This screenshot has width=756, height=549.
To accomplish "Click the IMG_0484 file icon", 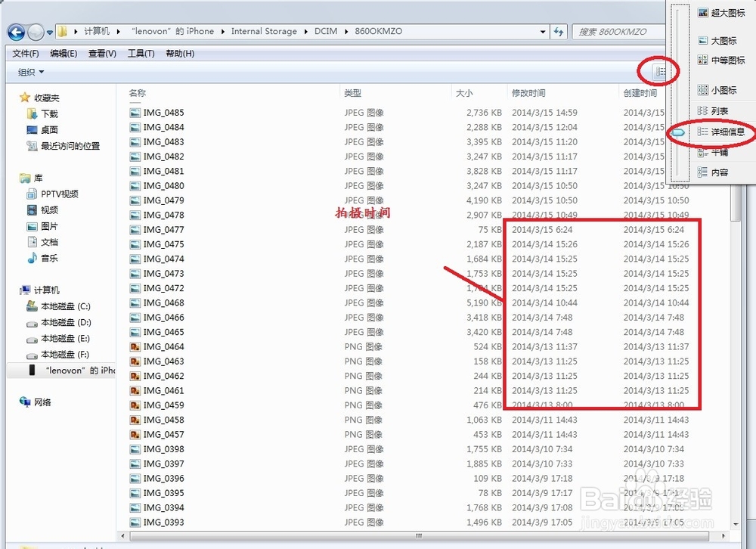I will (x=135, y=127).
